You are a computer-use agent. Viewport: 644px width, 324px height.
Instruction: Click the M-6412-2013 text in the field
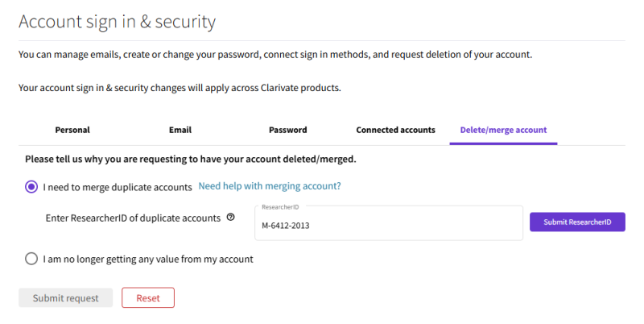(286, 226)
